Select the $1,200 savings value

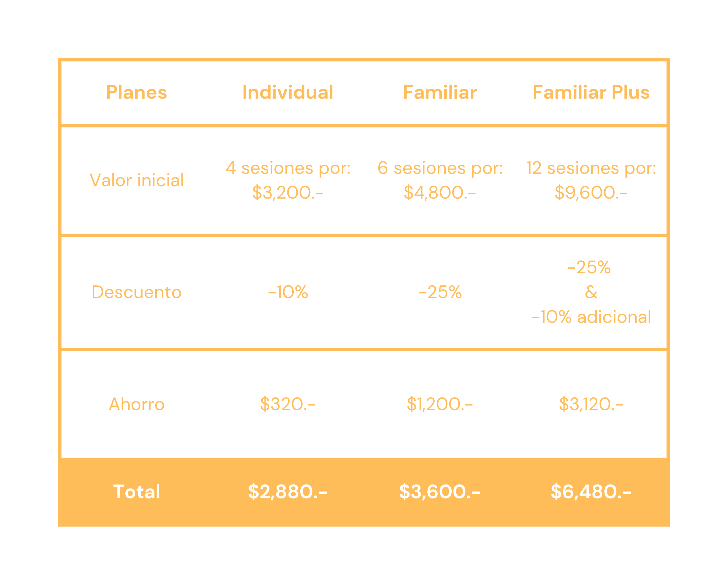click(440, 404)
